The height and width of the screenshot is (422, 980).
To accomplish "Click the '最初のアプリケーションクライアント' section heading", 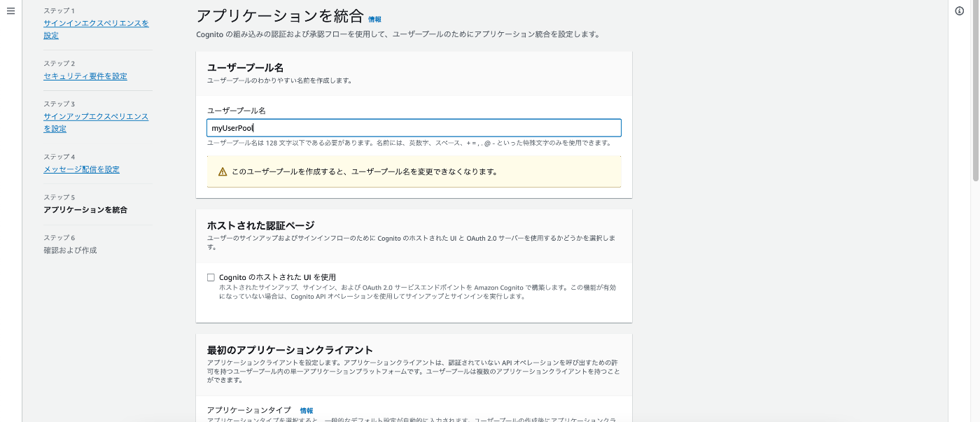I will (290, 350).
